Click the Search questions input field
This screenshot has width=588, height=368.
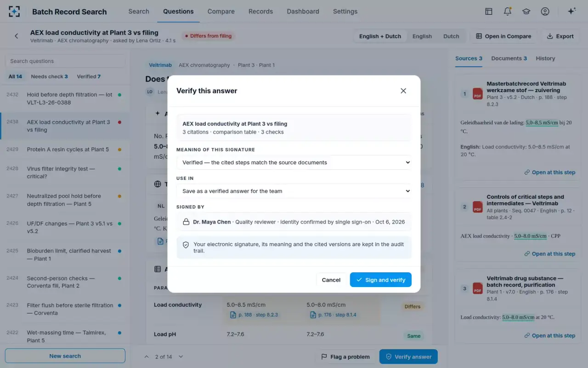65,61
